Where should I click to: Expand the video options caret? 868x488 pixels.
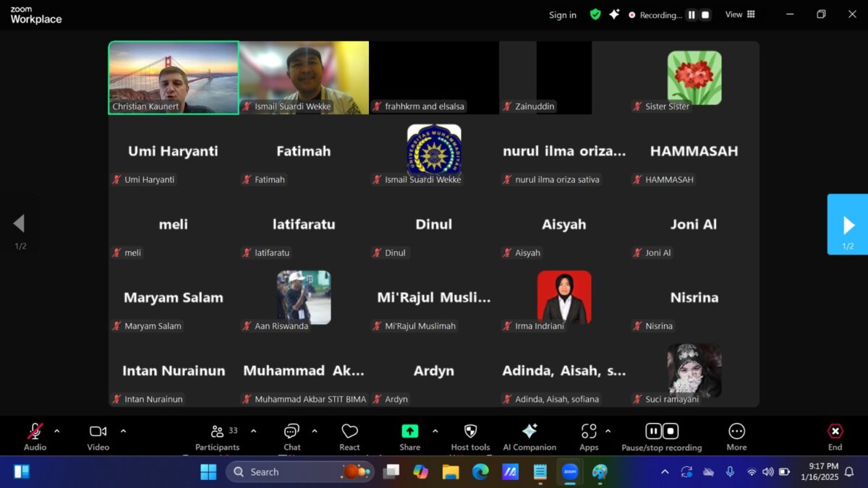(x=123, y=431)
